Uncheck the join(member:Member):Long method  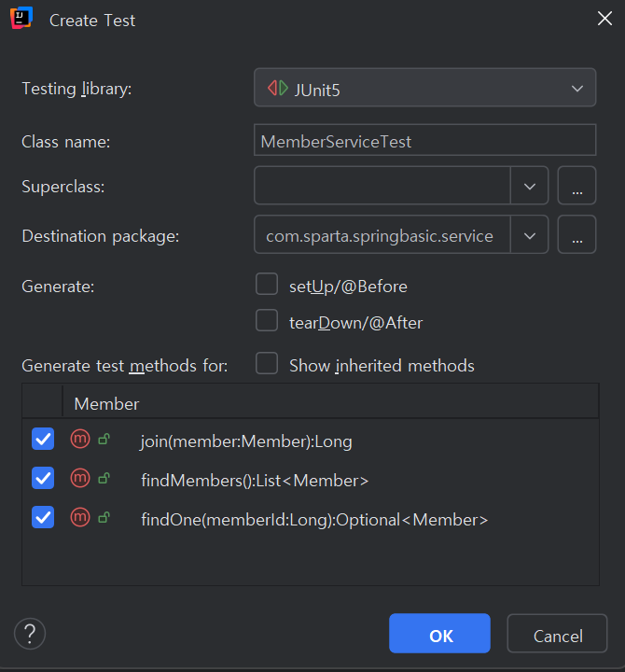(43, 439)
